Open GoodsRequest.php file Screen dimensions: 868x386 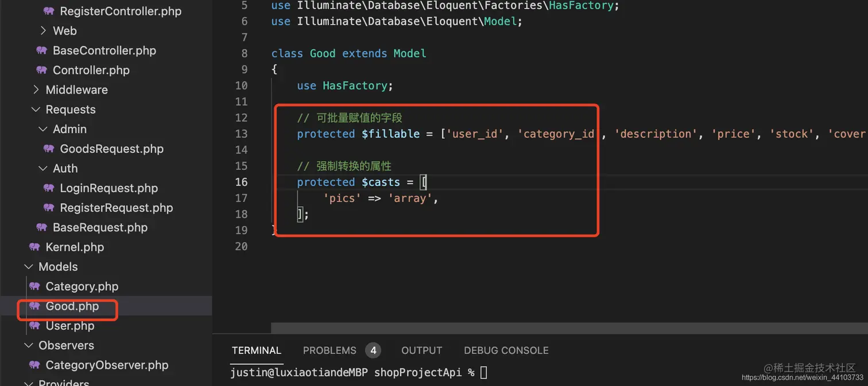112,149
